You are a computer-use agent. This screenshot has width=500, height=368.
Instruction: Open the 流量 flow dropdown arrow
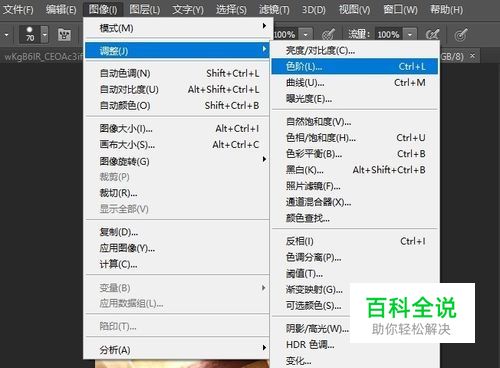click(410, 34)
